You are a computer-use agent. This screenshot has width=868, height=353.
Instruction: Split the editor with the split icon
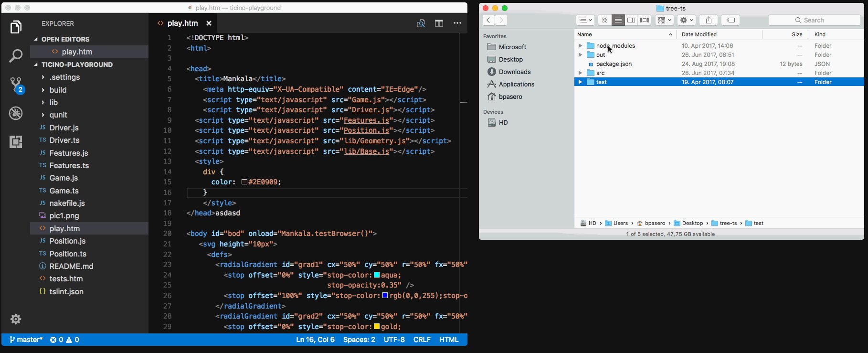point(439,23)
